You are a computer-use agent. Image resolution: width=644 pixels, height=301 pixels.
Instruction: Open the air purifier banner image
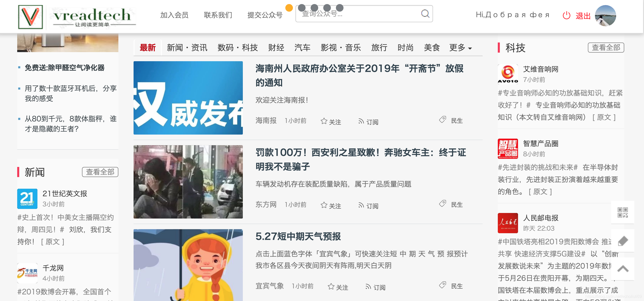[x=68, y=42]
